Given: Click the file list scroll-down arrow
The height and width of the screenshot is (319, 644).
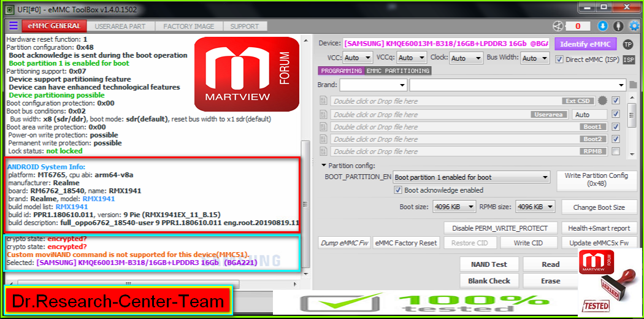Looking at the screenshot, I should tap(632, 154).
